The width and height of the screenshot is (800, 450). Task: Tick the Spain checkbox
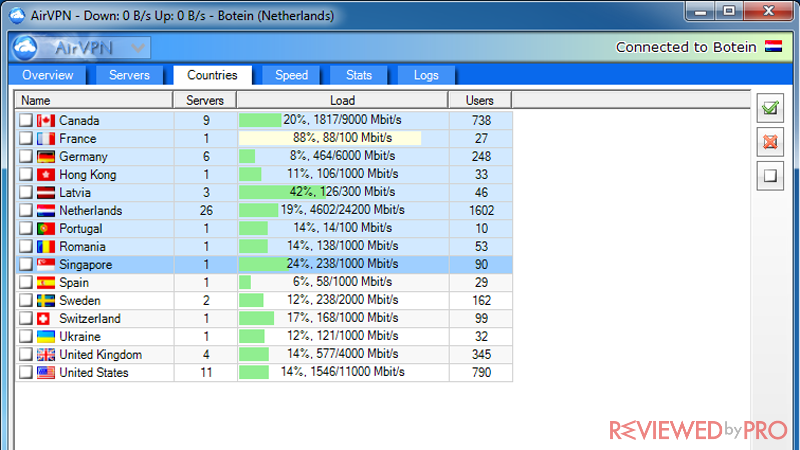pyautogui.click(x=26, y=283)
